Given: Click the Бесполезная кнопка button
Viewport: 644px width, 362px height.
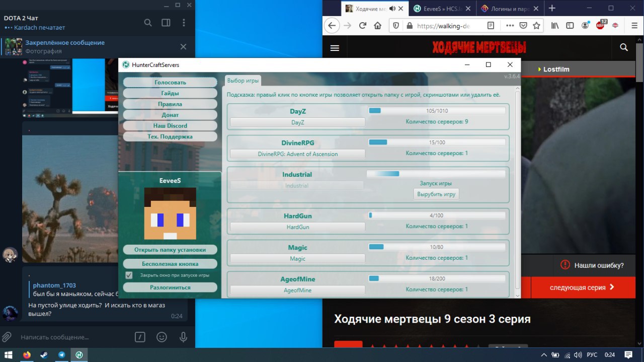Looking at the screenshot, I should click(170, 264).
